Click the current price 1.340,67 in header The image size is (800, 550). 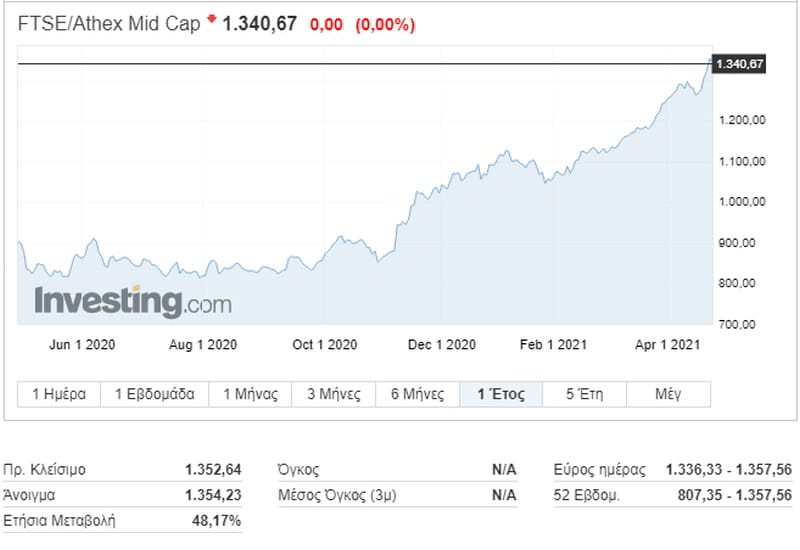pos(260,24)
